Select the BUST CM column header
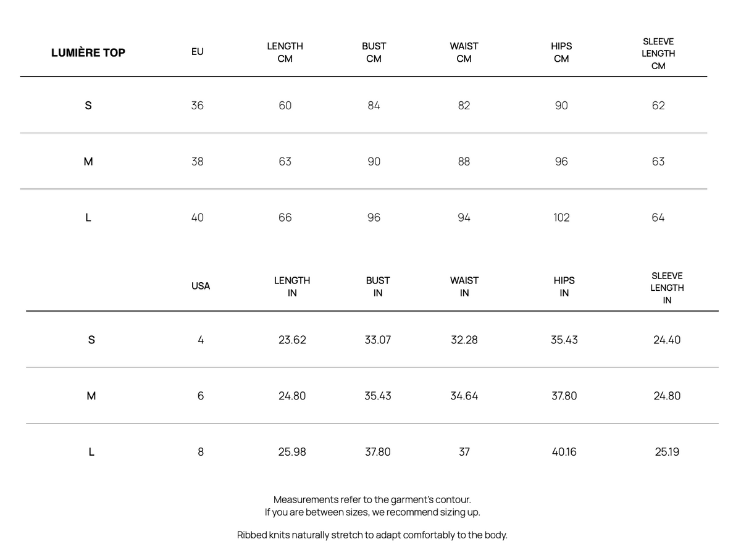The width and height of the screenshot is (741, 560). click(x=374, y=52)
